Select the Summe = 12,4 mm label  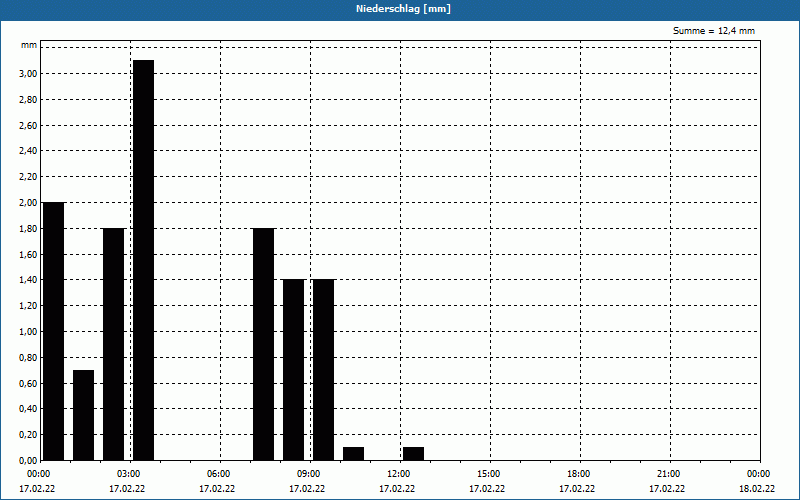(714, 31)
